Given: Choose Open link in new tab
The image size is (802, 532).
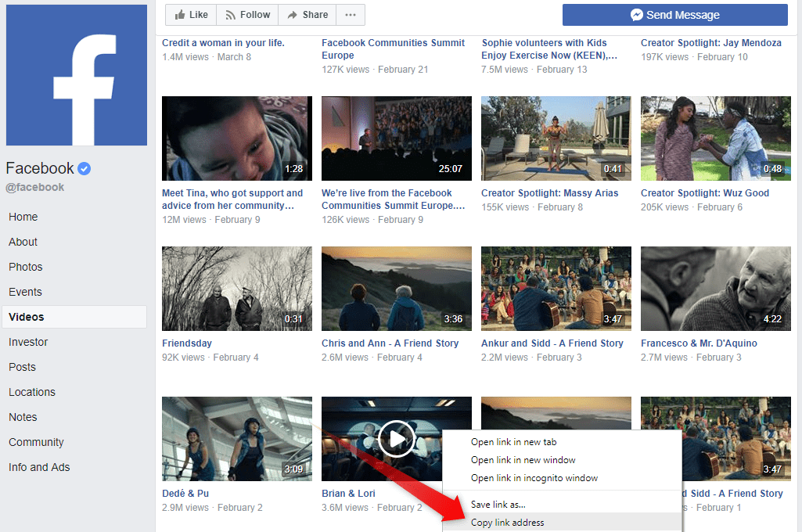Looking at the screenshot, I should click(x=513, y=442).
